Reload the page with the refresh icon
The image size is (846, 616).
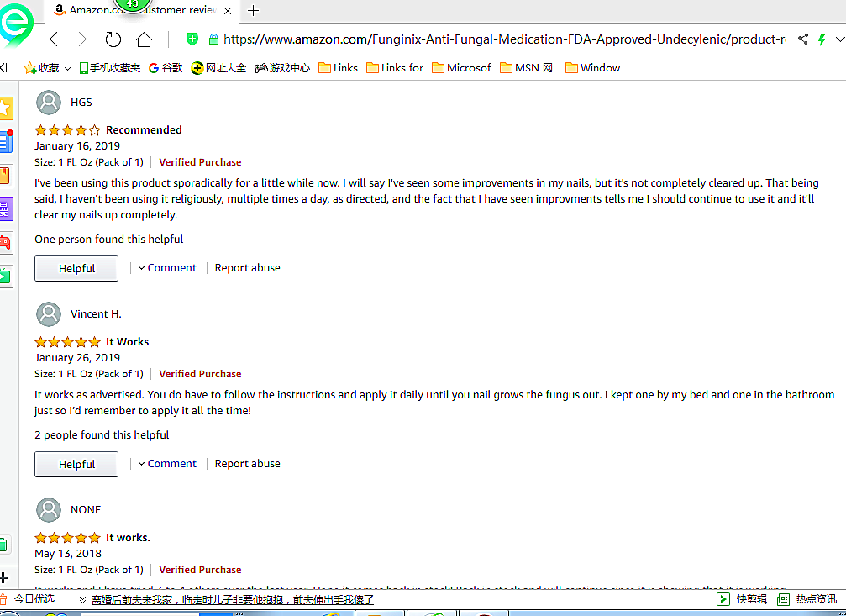pos(113,39)
